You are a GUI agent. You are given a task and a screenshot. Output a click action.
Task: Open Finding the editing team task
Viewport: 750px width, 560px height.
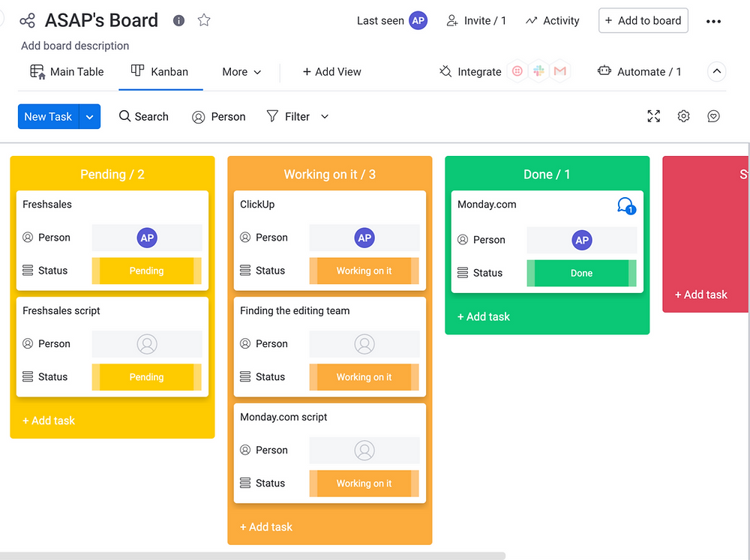pos(295,311)
